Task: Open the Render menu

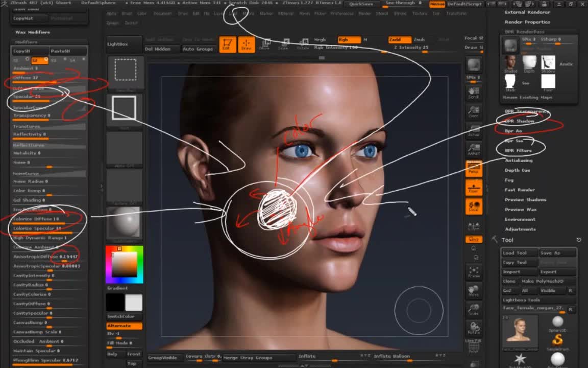Action: point(364,13)
